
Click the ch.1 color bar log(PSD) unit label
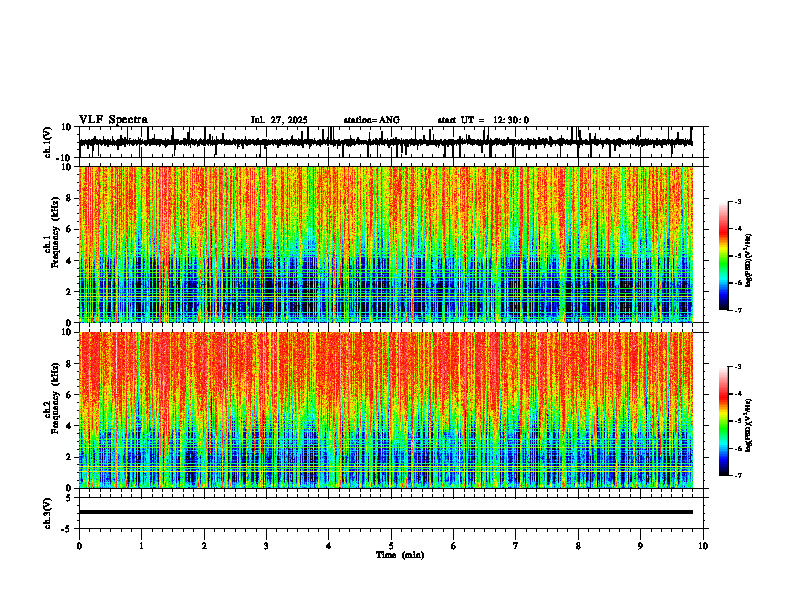(749, 261)
